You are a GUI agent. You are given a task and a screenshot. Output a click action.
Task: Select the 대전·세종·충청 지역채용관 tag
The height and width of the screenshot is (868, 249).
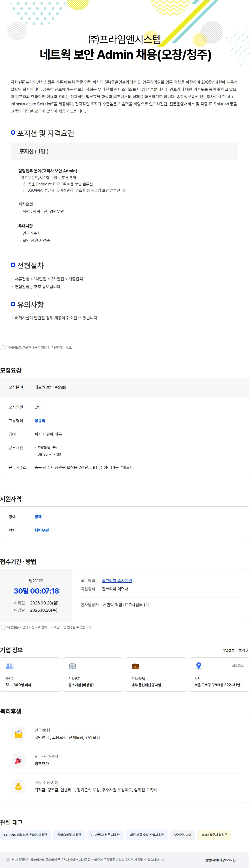[x=147, y=835]
